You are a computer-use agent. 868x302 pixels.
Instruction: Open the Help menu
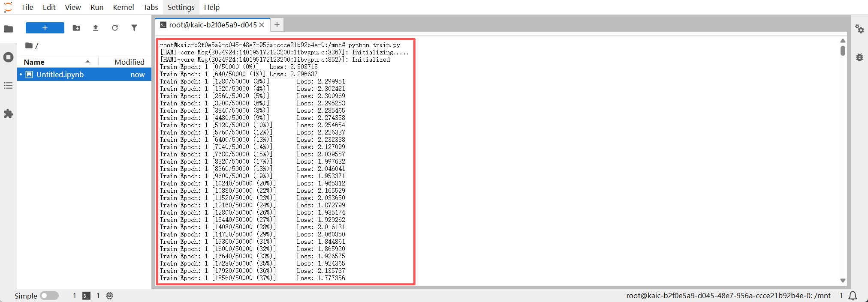[212, 7]
